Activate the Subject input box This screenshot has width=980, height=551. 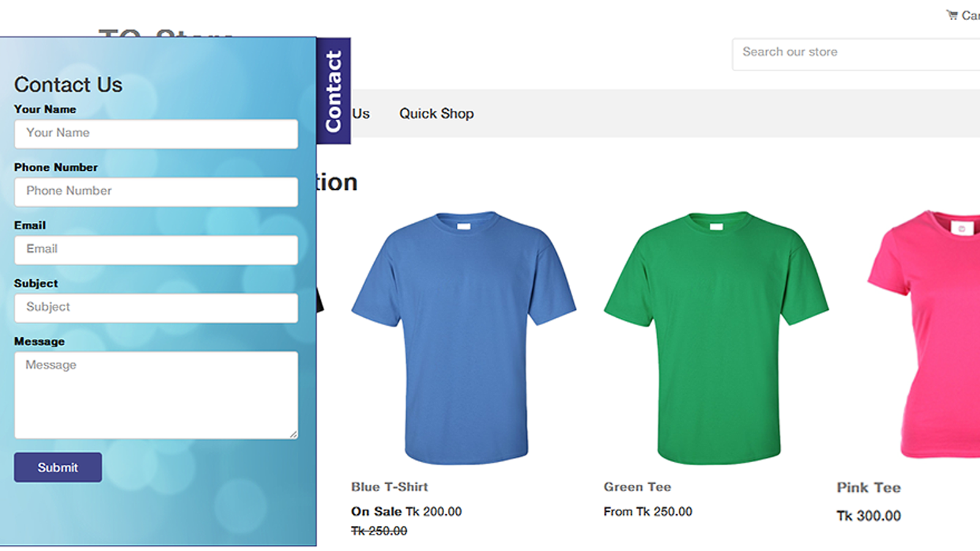tap(156, 308)
